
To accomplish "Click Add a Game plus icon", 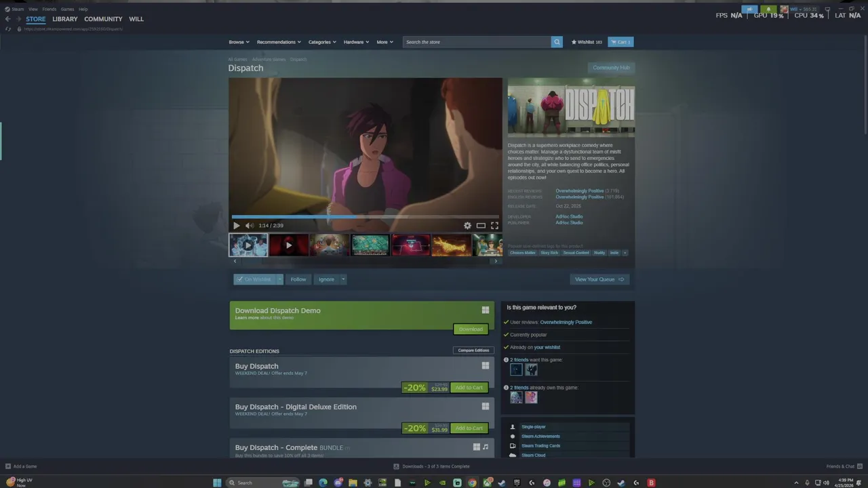I will [x=8, y=466].
